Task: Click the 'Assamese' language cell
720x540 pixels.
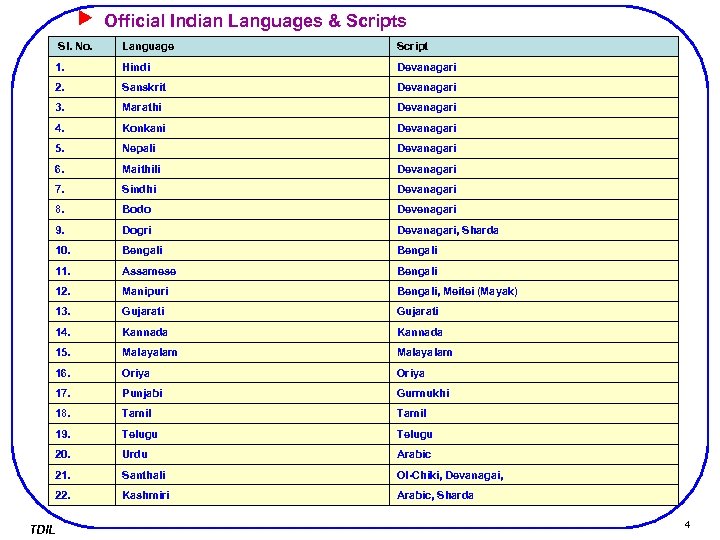Action: point(253,271)
